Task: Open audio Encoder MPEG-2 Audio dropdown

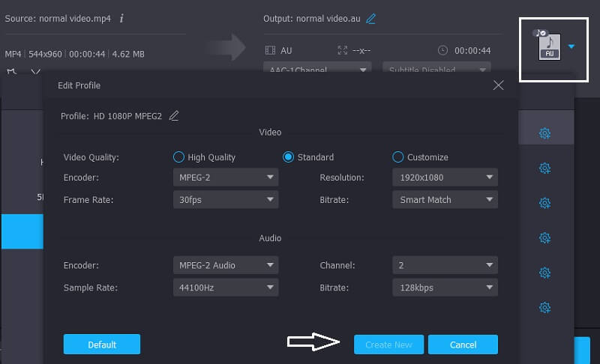Action: point(226,265)
